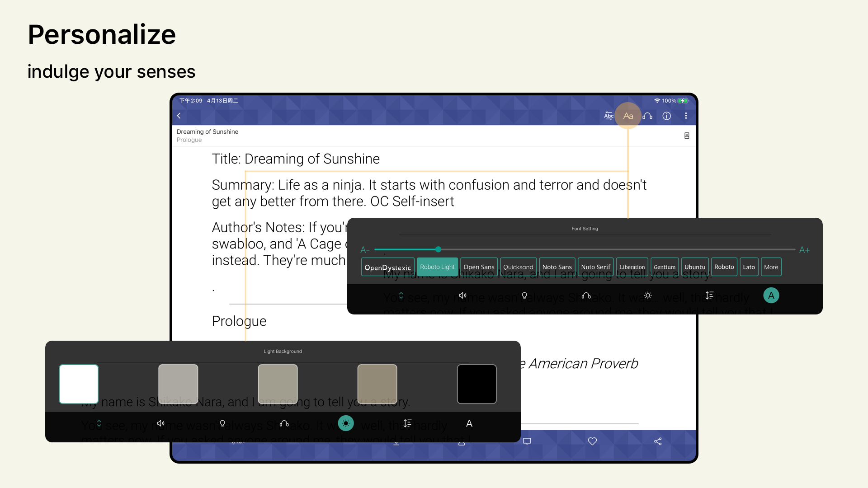This screenshot has width=868, height=488.
Task: Open the three-dot overflow menu
Action: (685, 116)
